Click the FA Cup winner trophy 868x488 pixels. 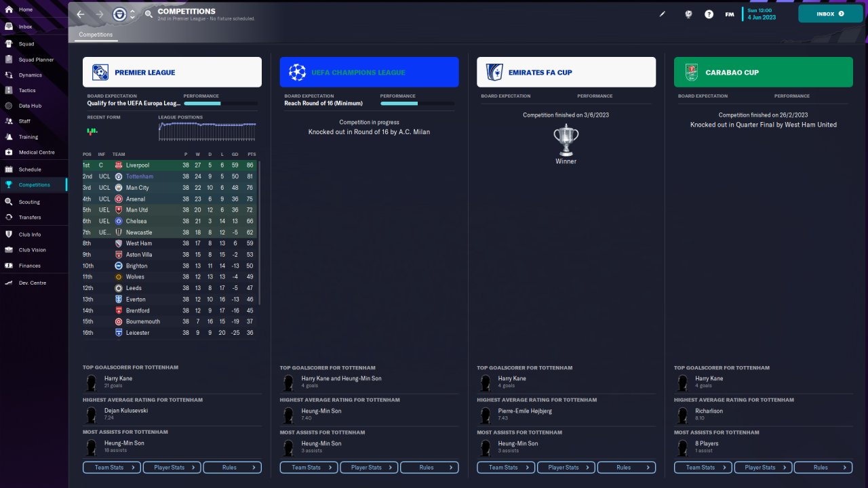(566, 140)
